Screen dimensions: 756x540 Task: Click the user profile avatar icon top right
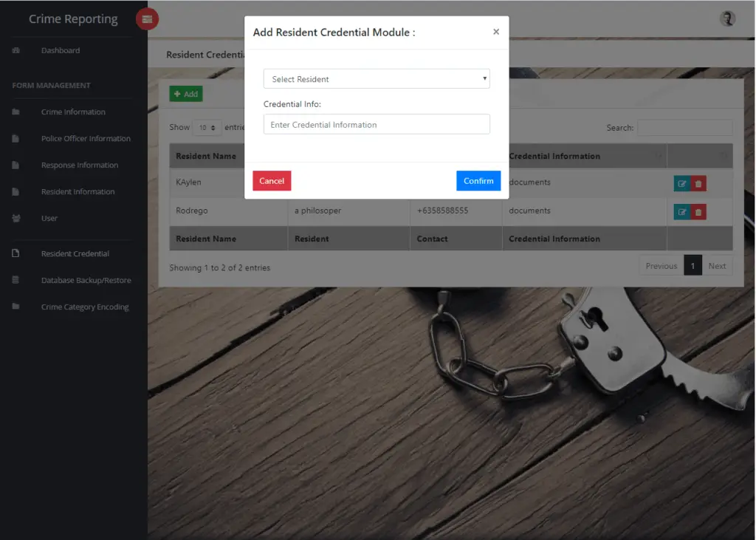click(x=727, y=18)
